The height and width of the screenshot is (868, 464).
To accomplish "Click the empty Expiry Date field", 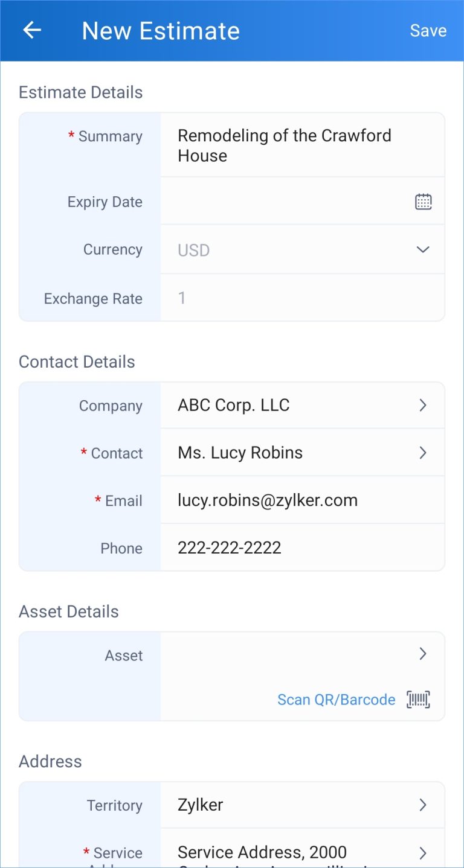I will click(284, 202).
